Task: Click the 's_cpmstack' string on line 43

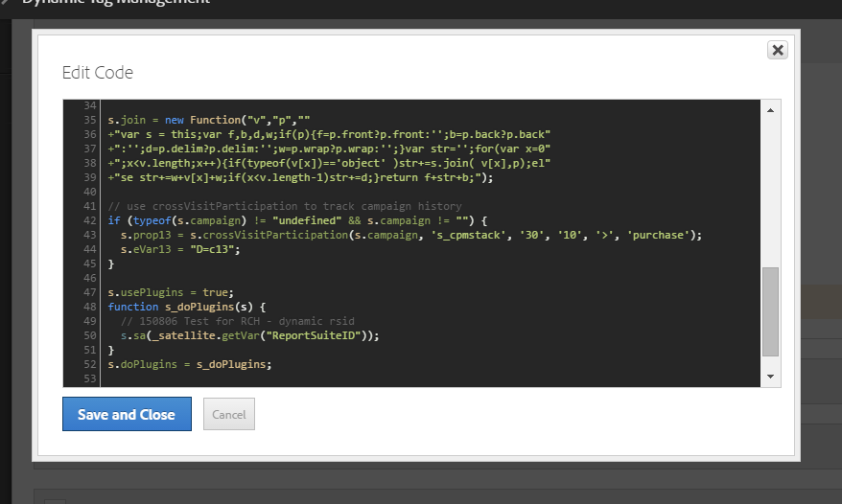Action: [x=463, y=235]
